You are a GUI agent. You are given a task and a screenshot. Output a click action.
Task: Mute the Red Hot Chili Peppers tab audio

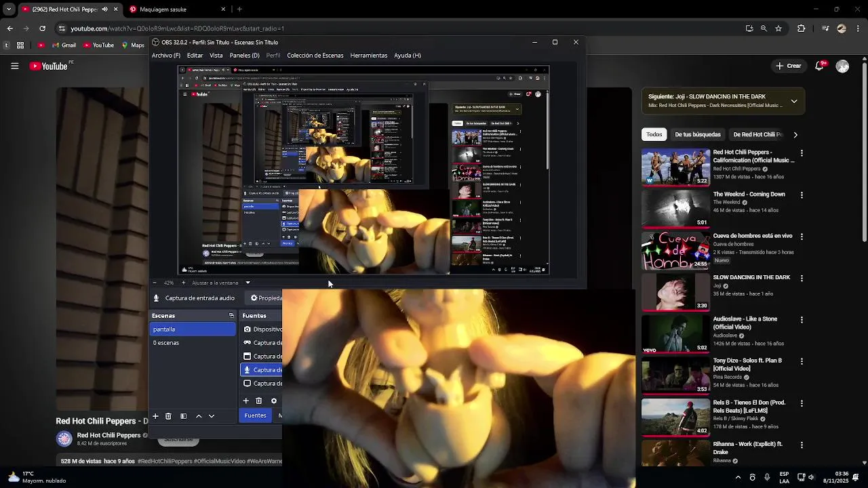tap(104, 9)
